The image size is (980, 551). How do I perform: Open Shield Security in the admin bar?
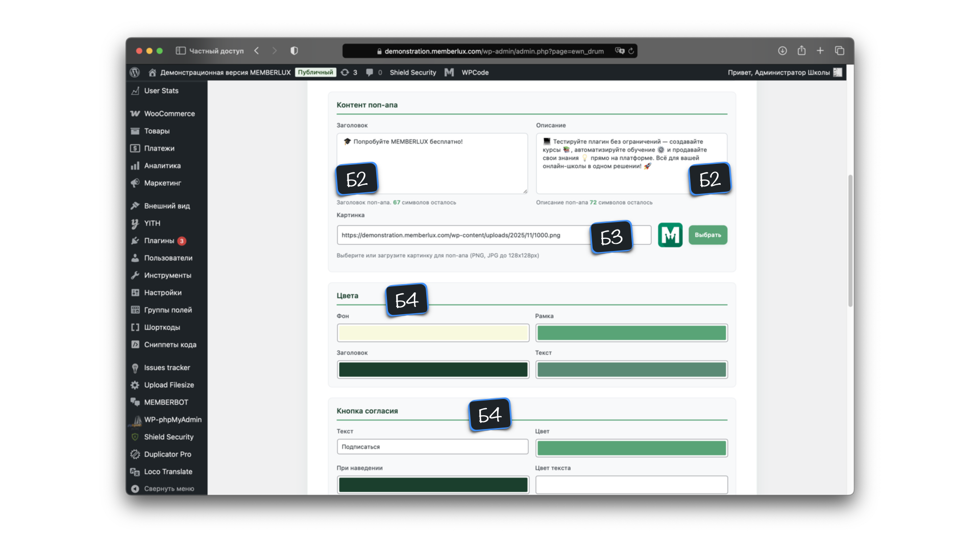coord(412,72)
